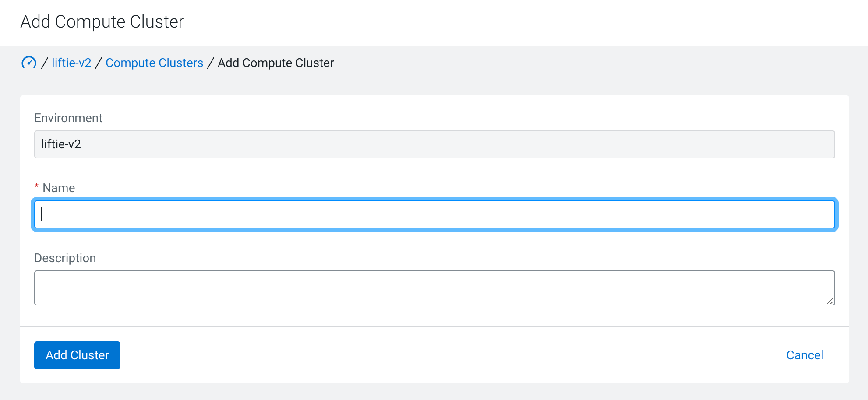Click the red required asterisk by Name

36,186
